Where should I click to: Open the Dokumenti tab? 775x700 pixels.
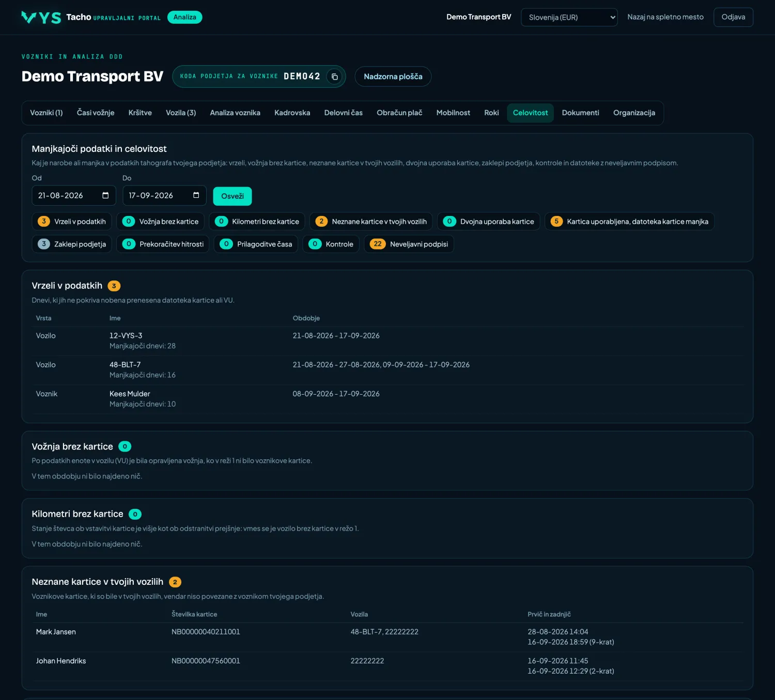580,113
